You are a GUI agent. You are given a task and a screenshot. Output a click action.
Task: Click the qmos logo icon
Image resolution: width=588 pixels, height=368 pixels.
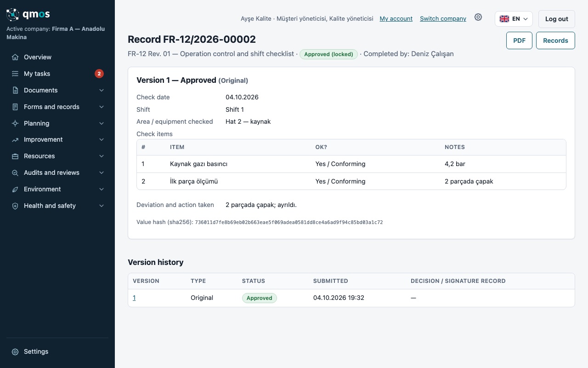[13, 15]
